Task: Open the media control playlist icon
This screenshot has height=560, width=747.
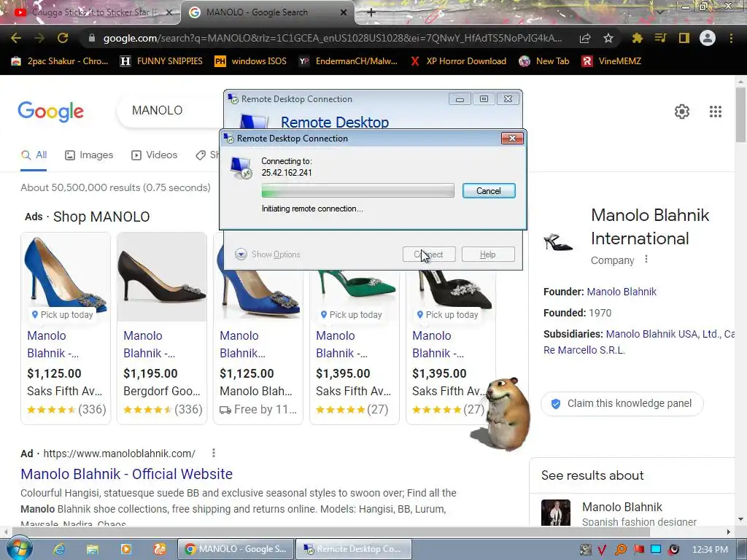Action: 660,38
